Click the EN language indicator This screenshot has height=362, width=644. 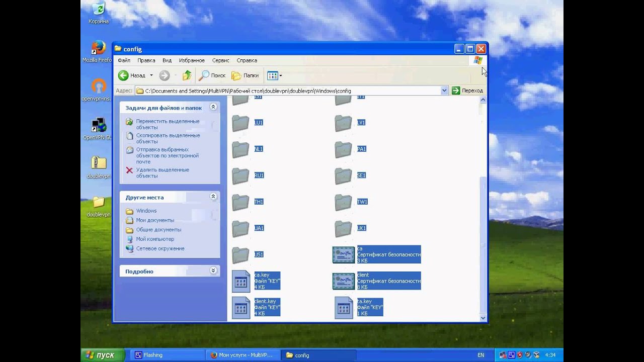[481, 355]
